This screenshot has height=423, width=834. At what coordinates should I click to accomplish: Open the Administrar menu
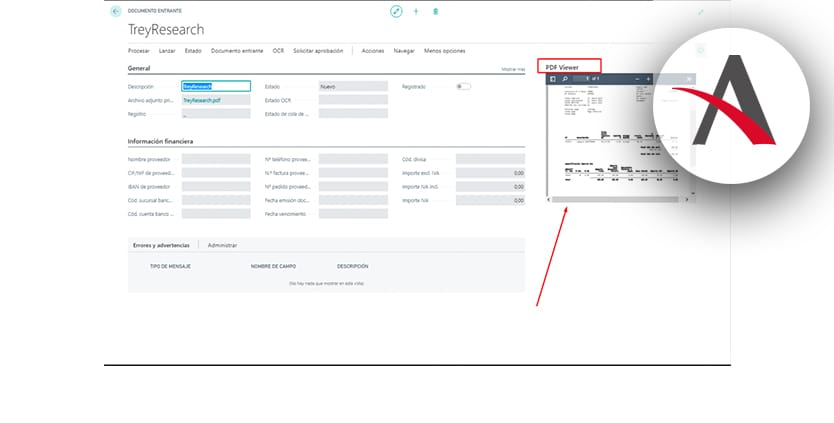(x=222, y=245)
